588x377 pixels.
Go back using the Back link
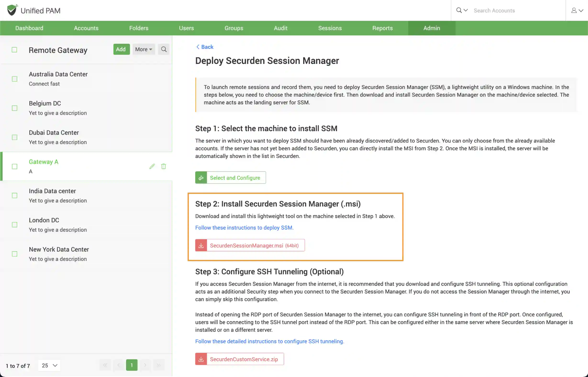205,47
